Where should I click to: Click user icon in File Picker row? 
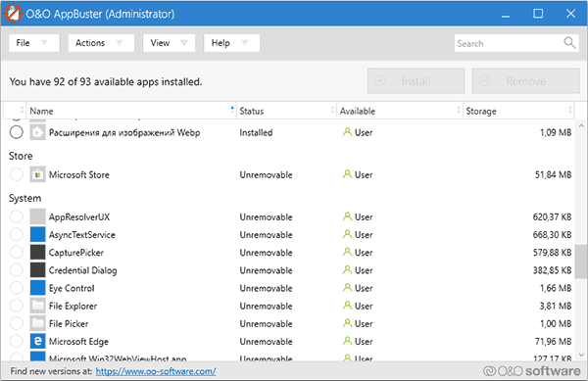tap(347, 323)
